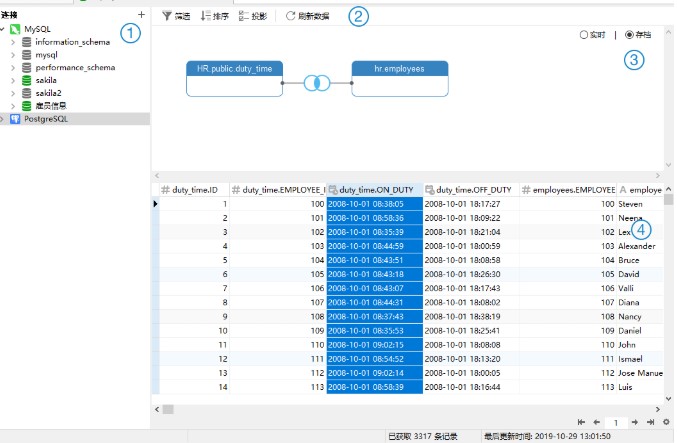This screenshot has height=443, width=677.
Task: Open pagination settings gear icon
Action: coord(666,423)
